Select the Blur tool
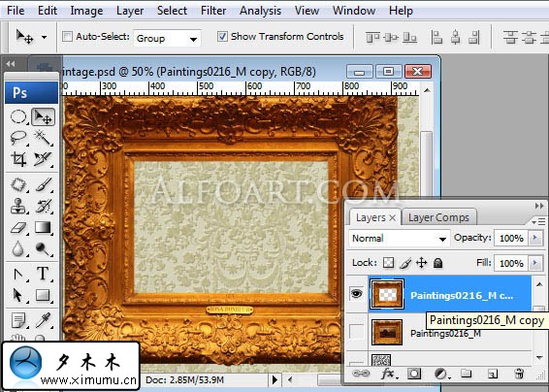The width and height of the screenshot is (549, 392). pos(18,249)
